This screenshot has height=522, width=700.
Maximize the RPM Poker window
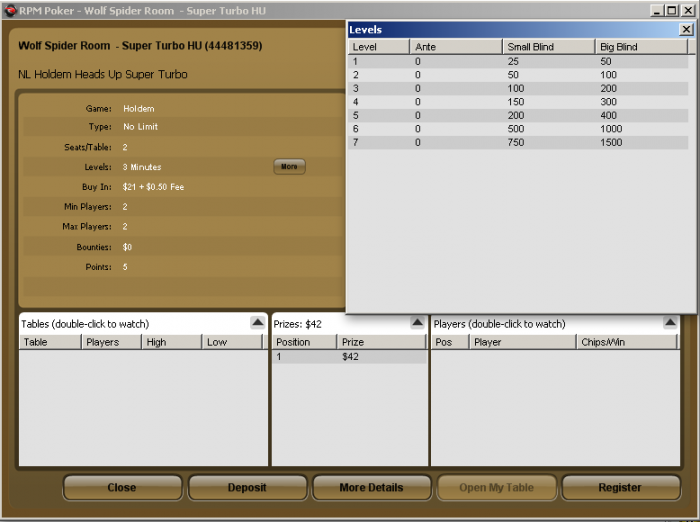[671, 10]
